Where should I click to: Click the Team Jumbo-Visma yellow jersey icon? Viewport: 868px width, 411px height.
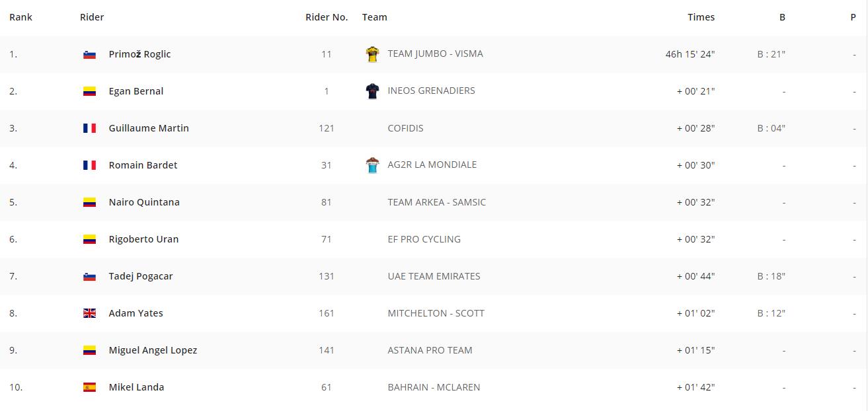[x=372, y=54]
